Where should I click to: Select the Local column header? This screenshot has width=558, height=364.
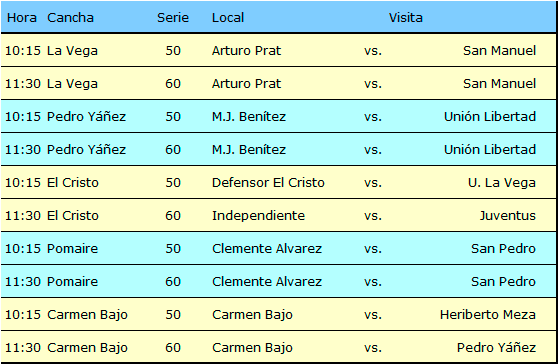228,18
